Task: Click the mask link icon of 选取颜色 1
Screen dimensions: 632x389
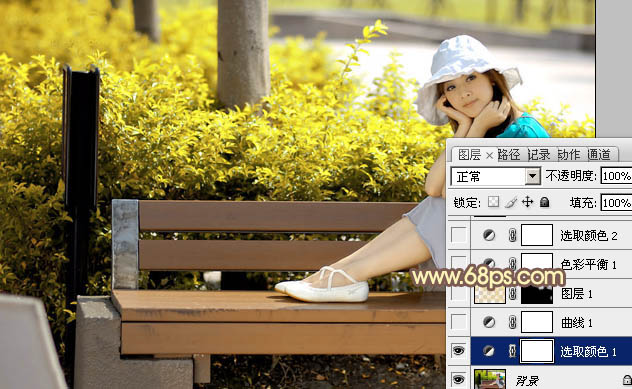Action: point(512,351)
